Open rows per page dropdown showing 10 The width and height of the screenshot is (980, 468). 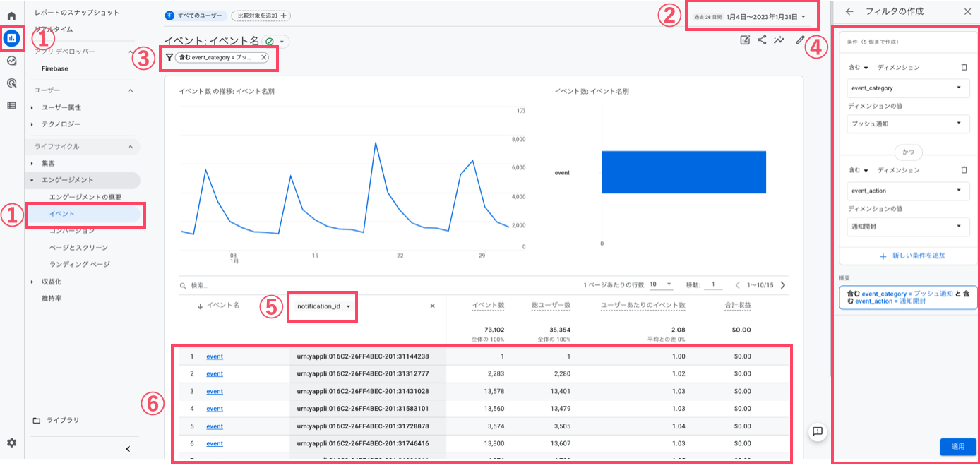(x=661, y=284)
